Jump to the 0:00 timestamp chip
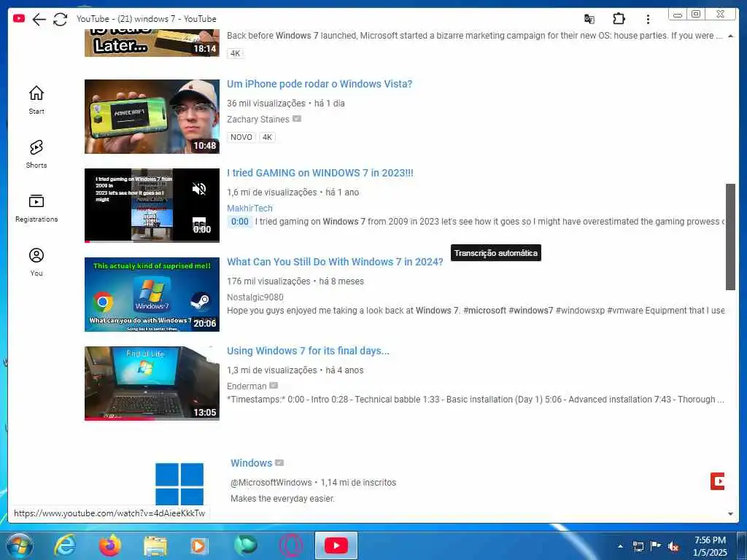747x560 pixels. [x=239, y=222]
